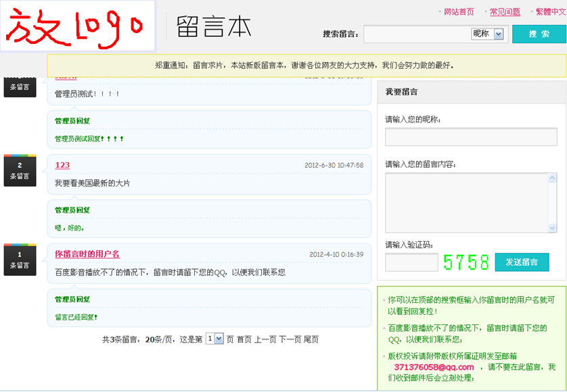Click the colored stripe icon on message badge 1
Screen dimensions: 567x392
(x=20, y=243)
